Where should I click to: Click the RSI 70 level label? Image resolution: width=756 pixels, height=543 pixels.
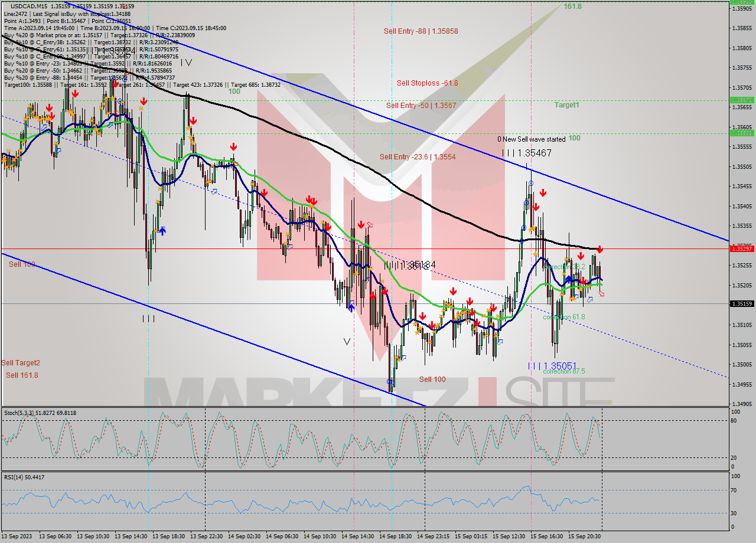tap(734, 490)
